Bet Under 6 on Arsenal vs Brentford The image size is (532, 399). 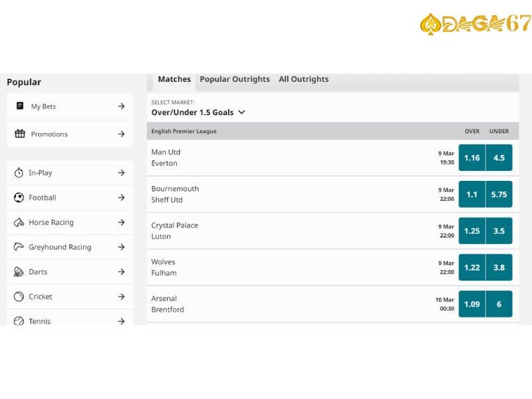499,304
